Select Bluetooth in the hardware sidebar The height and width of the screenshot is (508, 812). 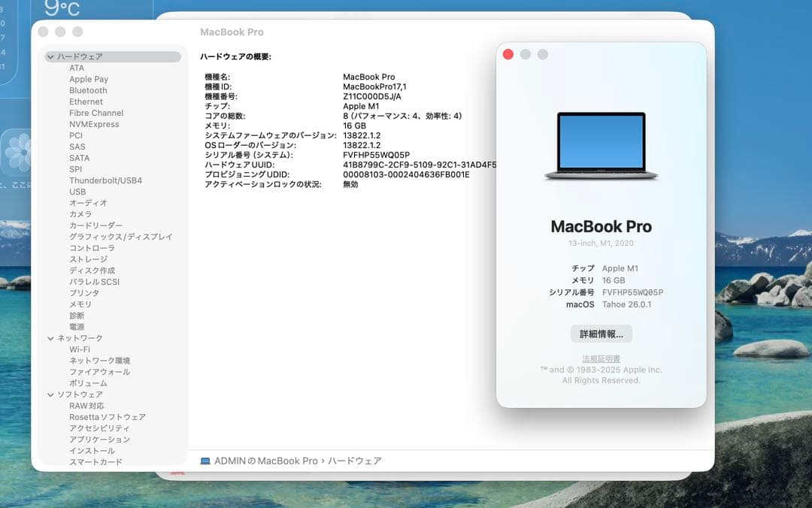point(88,90)
